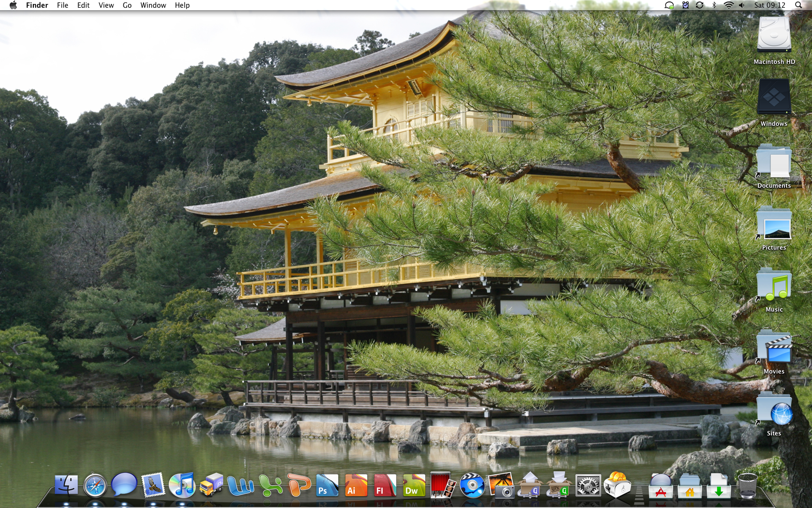The height and width of the screenshot is (508, 812).
Task: Open the File menu
Action: coord(62,5)
